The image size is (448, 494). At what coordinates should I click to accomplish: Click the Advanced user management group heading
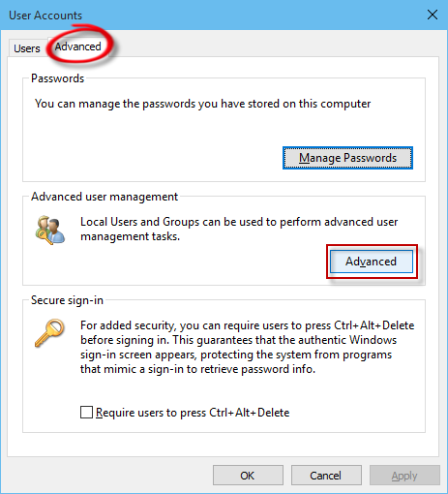[105, 197]
